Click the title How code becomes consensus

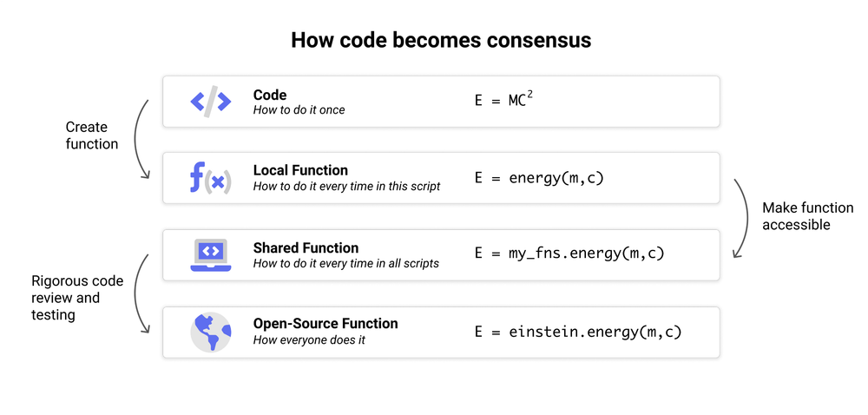coord(441,41)
